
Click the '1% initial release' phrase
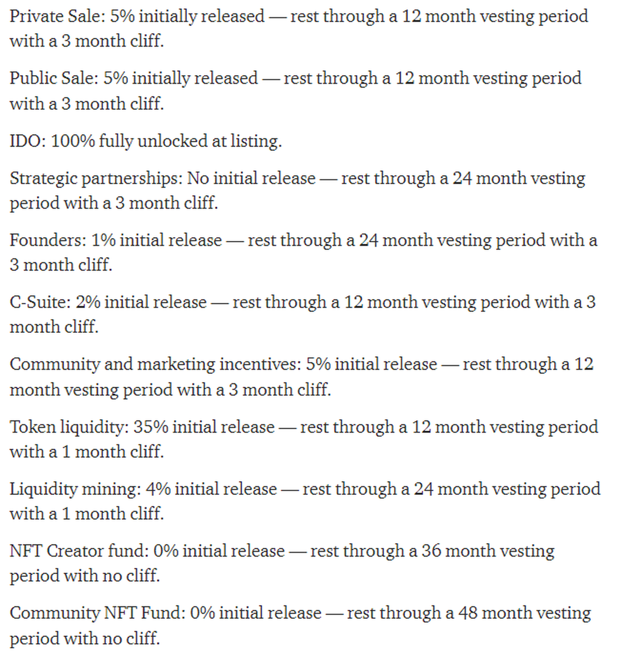coord(156,240)
